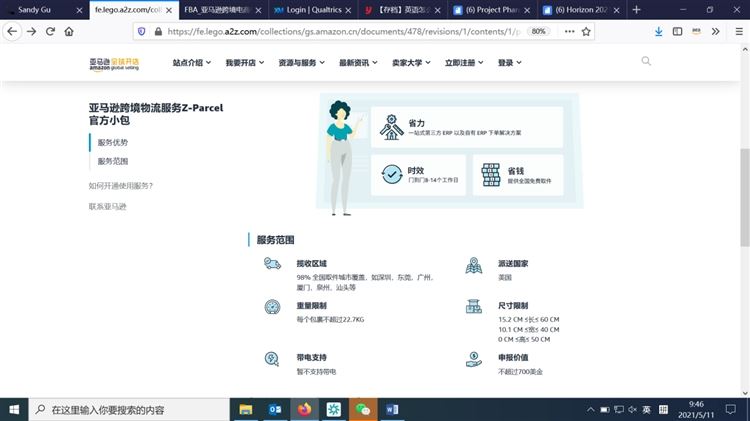The image size is (750, 421).
Task: Open Word from the taskbar
Action: 392,410
